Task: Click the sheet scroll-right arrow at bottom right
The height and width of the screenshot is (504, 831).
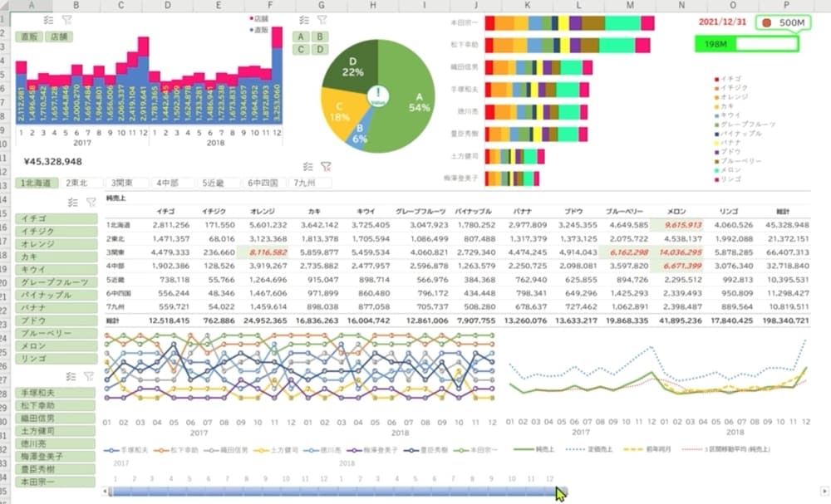Action: pyautogui.click(x=824, y=492)
